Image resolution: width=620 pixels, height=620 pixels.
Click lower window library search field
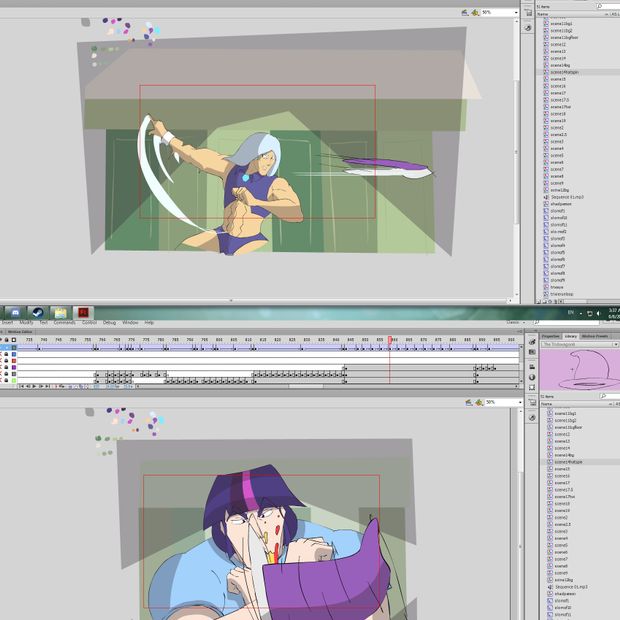pos(609,396)
